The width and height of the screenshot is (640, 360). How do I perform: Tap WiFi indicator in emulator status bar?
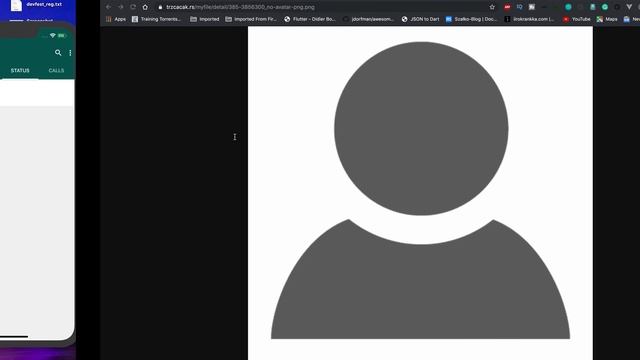click(53, 36)
